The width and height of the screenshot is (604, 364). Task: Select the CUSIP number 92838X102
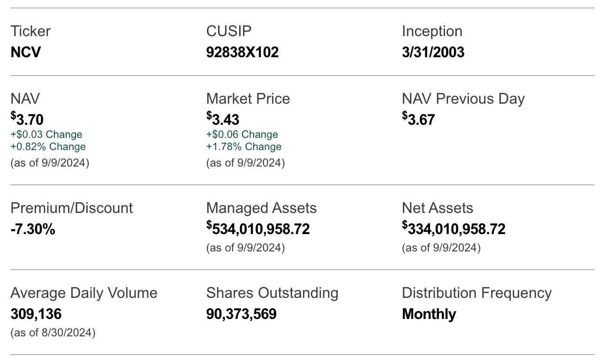pyautogui.click(x=242, y=52)
